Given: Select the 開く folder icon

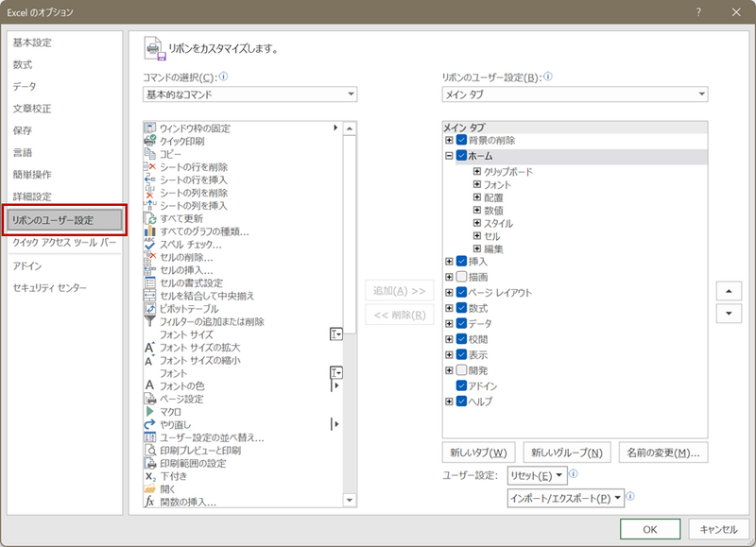Looking at the screenshot, I should click(150, 488).
